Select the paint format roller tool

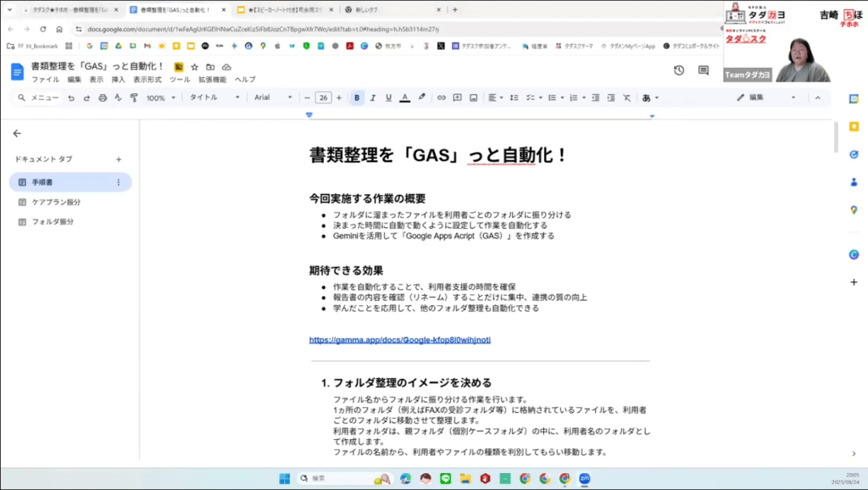coord(134,98)
